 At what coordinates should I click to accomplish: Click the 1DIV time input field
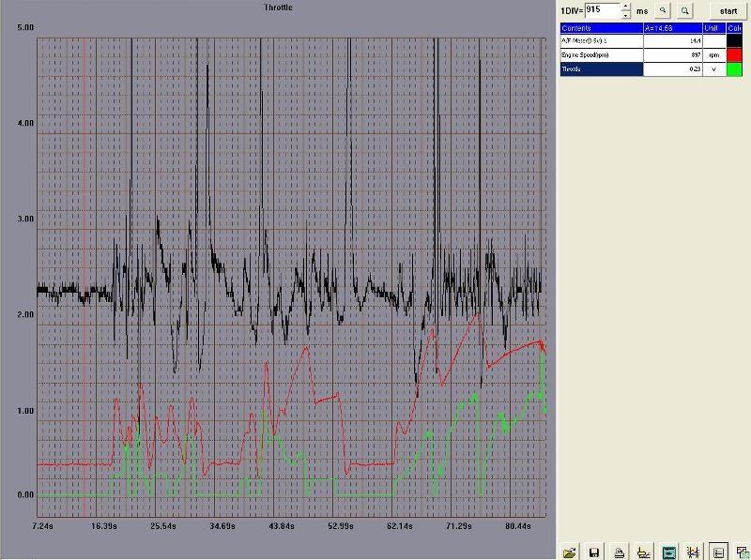pyautogui.click(x=602, y=10)
